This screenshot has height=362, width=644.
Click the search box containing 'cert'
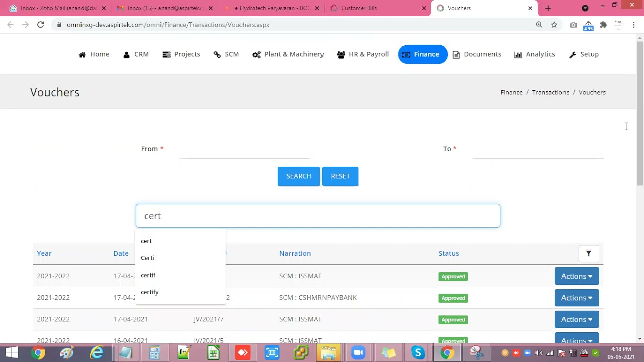point(318,216)
